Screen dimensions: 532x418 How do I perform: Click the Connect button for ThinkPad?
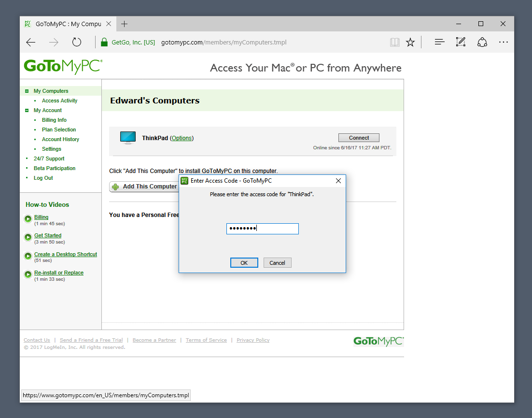[x=359, y=138]
